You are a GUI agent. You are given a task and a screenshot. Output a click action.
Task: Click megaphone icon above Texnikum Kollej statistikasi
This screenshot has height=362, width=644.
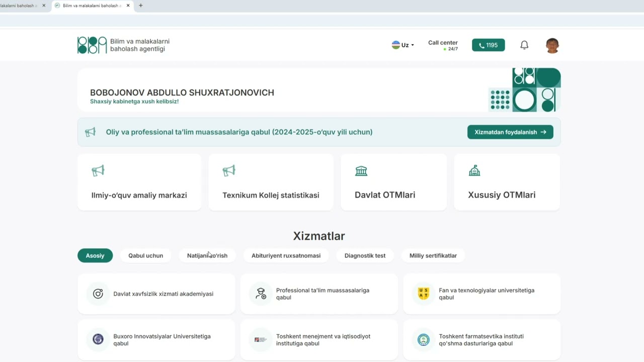229,170
